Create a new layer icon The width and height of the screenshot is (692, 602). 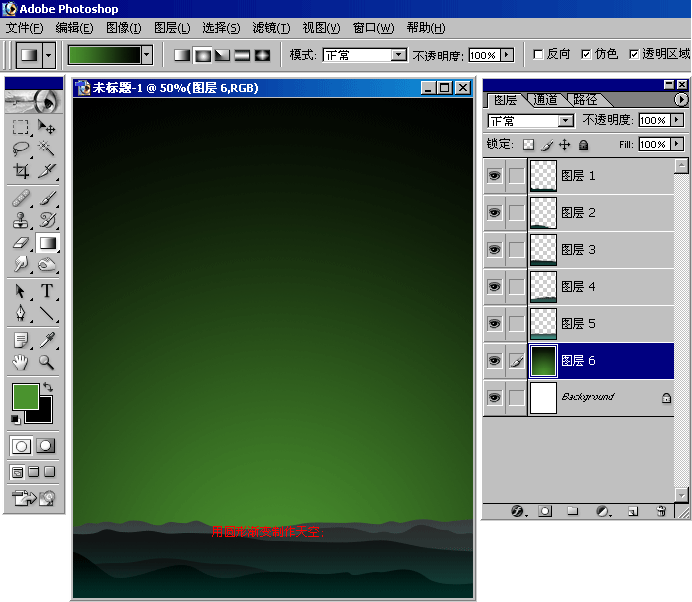(x=633, y=511)
